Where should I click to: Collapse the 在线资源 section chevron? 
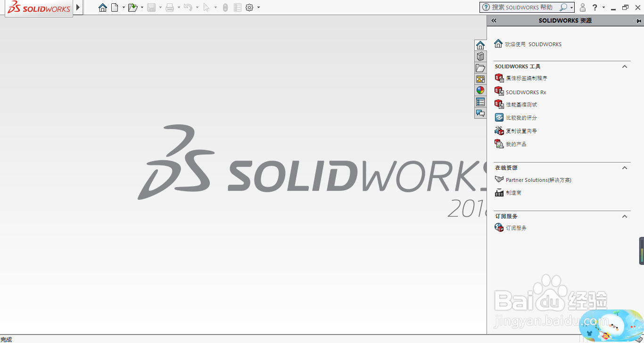coord(625,168)
